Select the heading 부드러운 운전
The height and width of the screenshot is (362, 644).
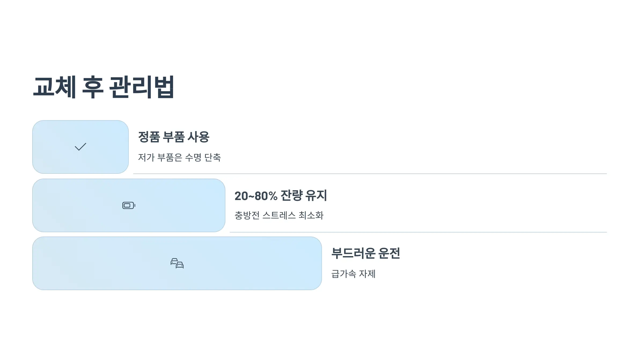[x=365, y=253]
